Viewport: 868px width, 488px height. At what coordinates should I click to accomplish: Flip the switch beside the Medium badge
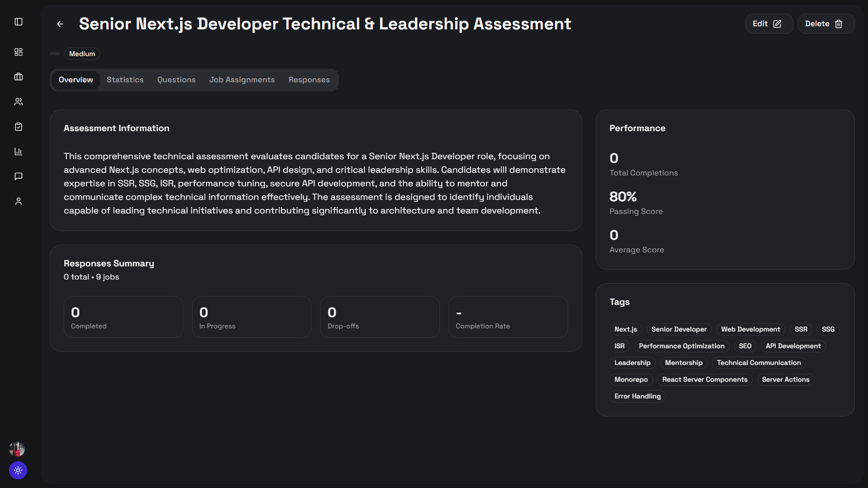54,53
